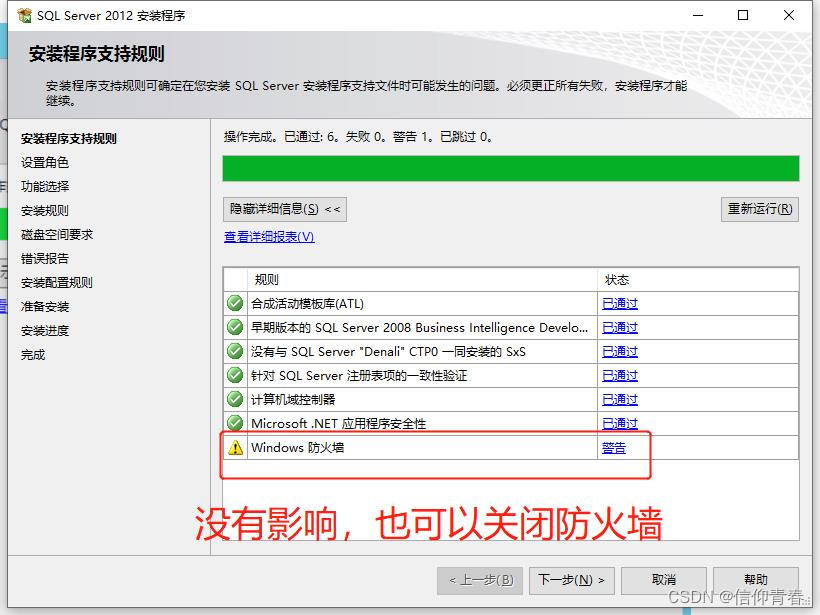Screen dimensions: 820x615
Task: Click rule text Microsoft .NET 应用程序安全性
Action: pyautogui.click(x=339, y=424)
